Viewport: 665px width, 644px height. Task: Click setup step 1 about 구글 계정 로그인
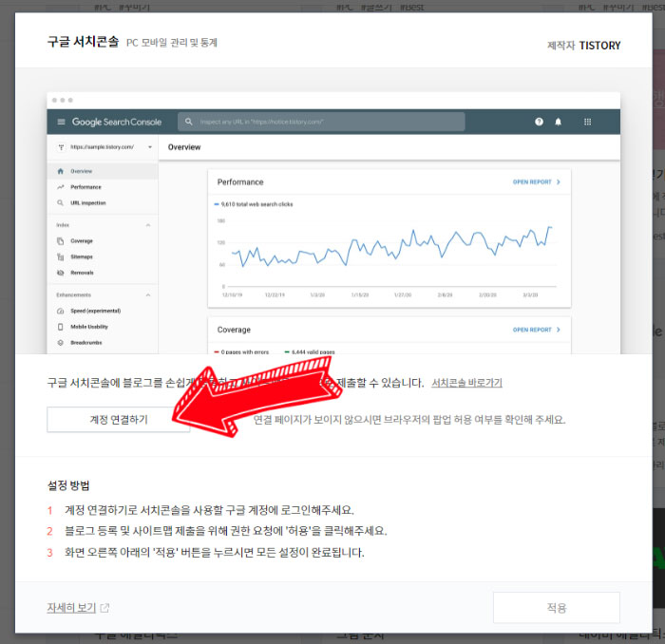pos(209,510)
